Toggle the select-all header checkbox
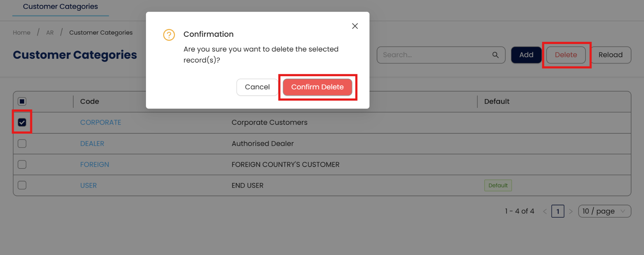 22,101
